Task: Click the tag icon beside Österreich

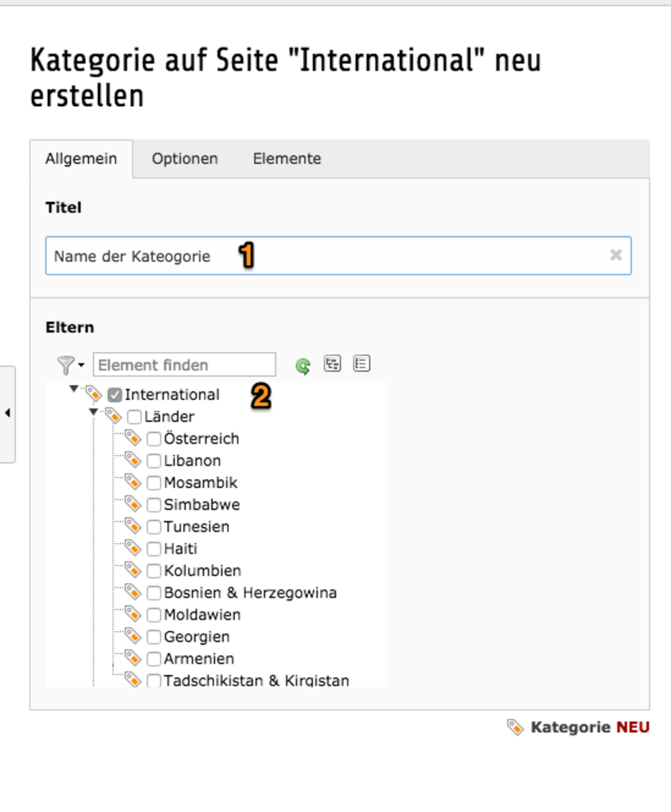Action: [x=133, y=438]
